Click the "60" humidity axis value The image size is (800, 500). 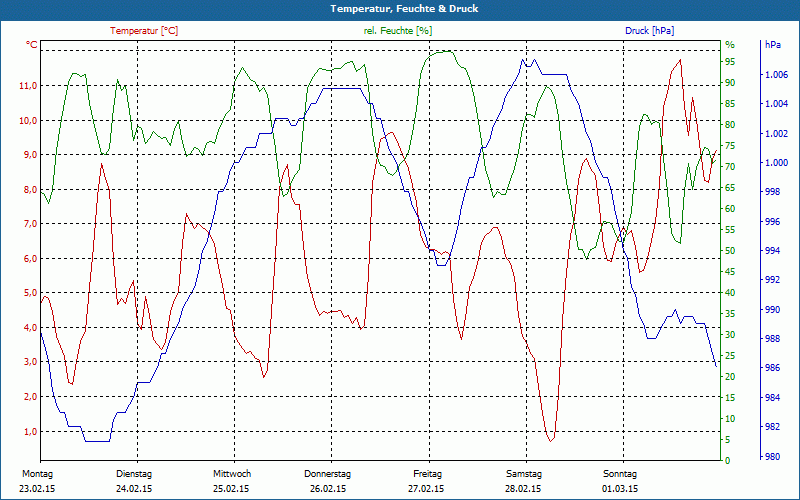(730, 209)
